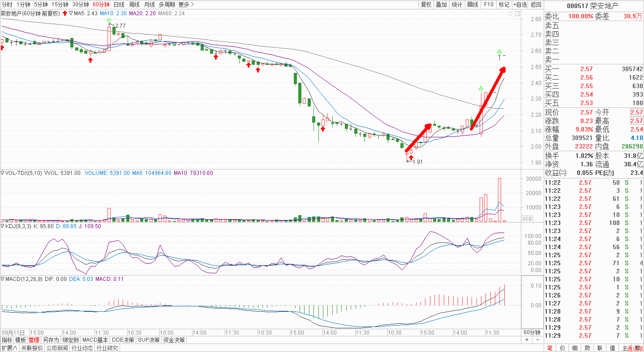Open the 多周期 multi-period view
This screenshot has width=644, height=352.
[x=167, y=4]
